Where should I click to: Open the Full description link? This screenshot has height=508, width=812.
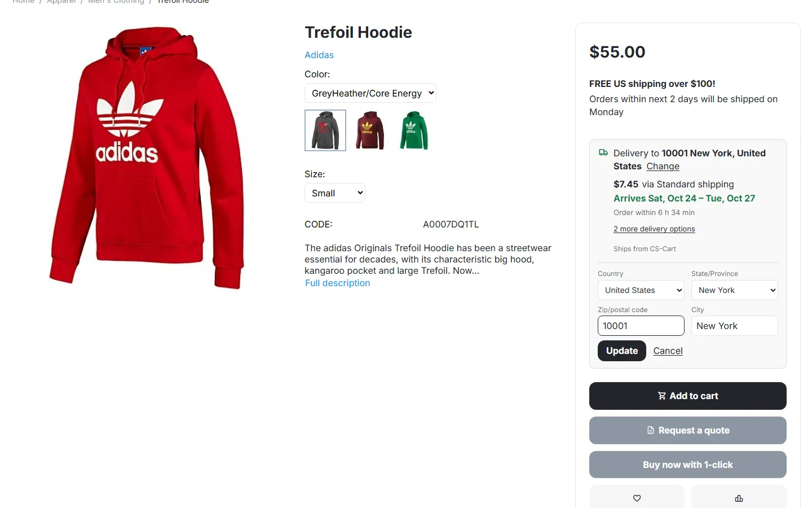[337, 283]
